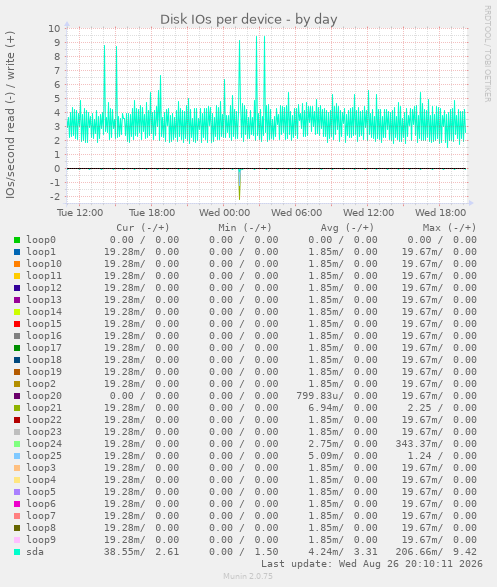Click the 'Avg (-/+)' column header
497x587 pixels.
(347, 228)
